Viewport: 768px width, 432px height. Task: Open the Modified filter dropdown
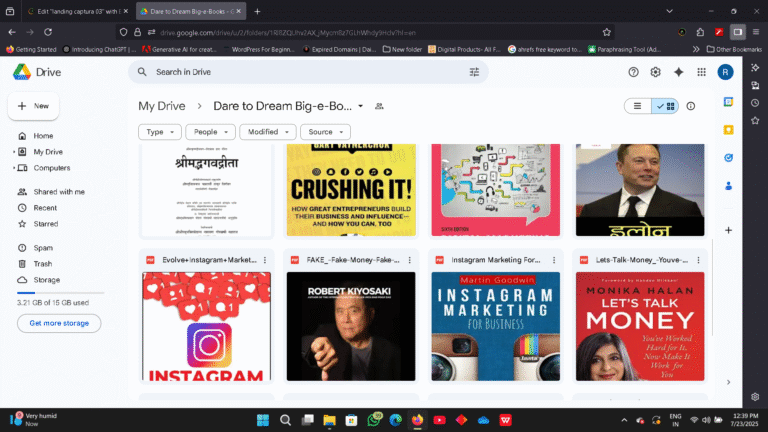[267, 132]
